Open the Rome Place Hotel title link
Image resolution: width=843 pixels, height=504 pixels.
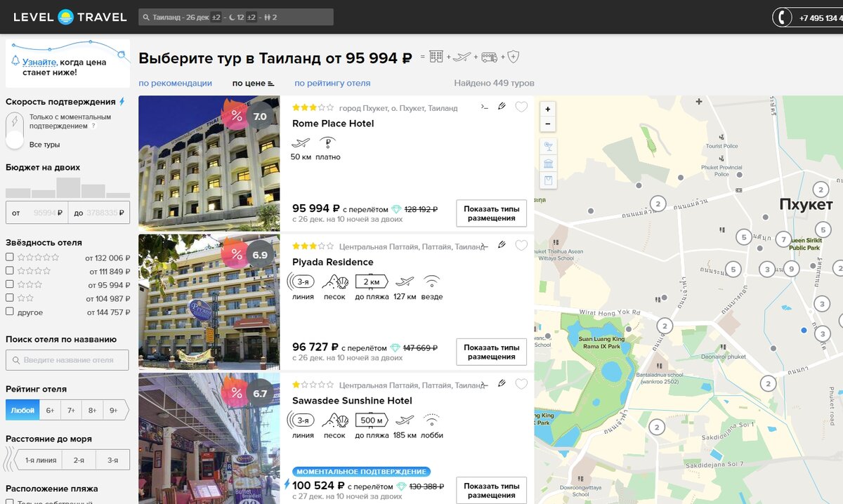click(x=333, y=124)
